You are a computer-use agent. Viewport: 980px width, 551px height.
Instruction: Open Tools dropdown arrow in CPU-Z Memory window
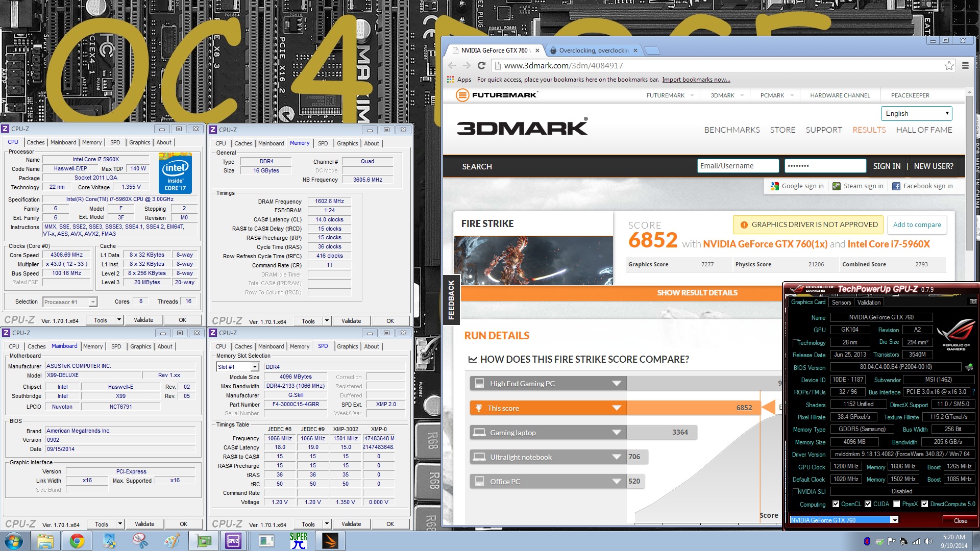point(327,321)
